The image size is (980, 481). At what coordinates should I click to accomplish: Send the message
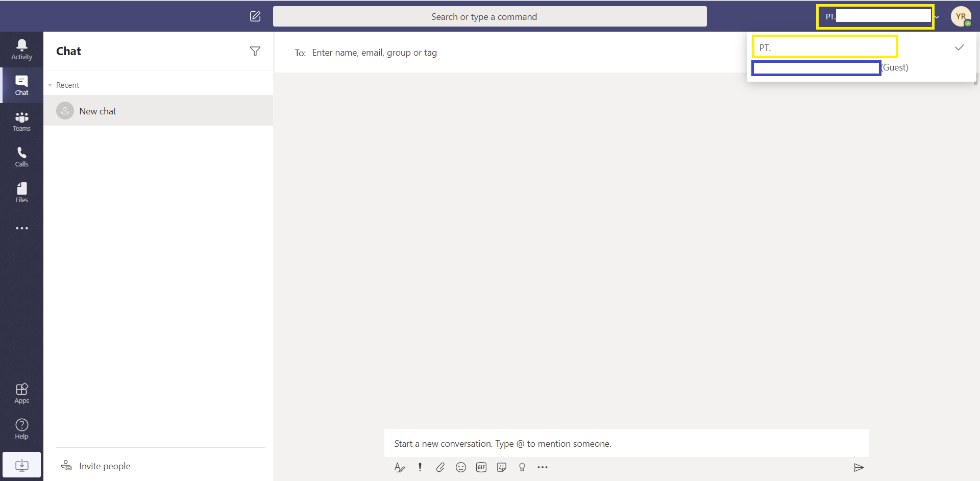click(859, 467)
